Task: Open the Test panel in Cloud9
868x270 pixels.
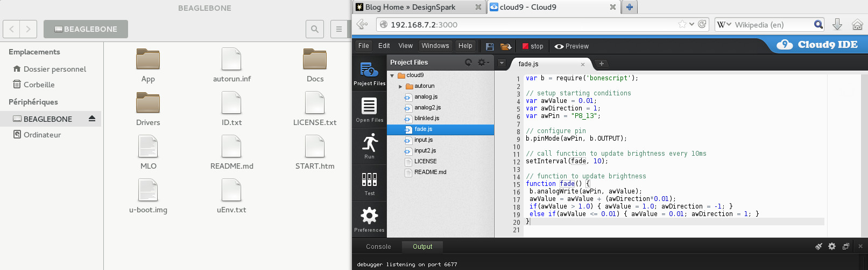Action: [x=369, y=183]
